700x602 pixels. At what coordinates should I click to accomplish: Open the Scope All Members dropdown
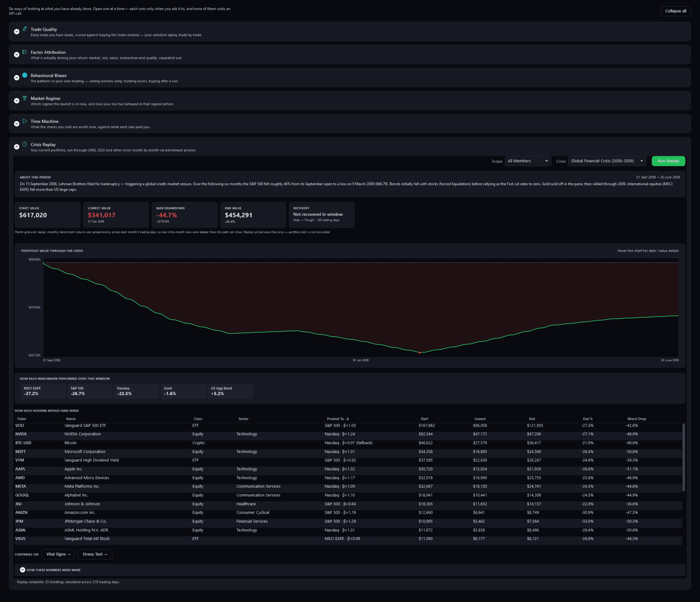[528, 161]
